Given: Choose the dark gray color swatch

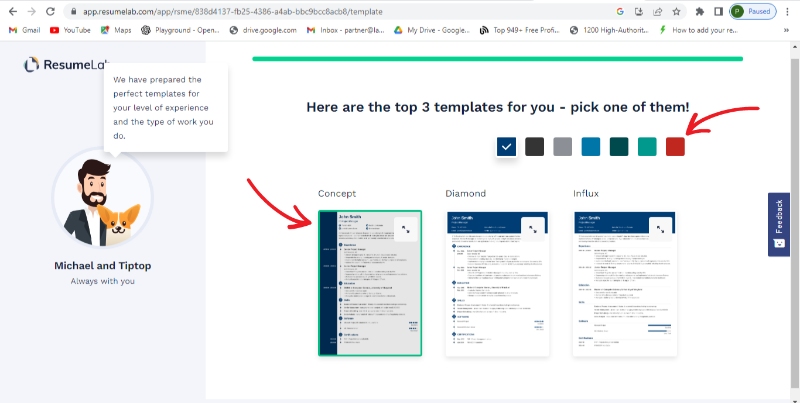Looking at the screenshot, I should [x=535, y=147].
